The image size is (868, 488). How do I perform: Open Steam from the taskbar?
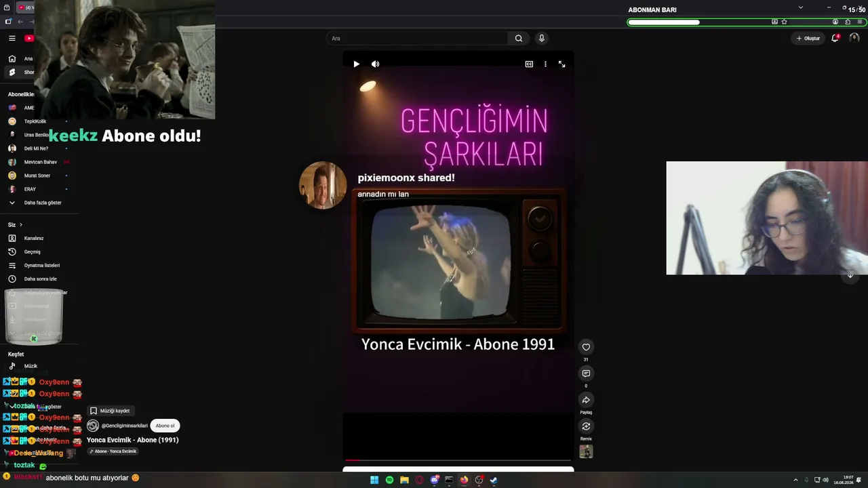494,480
